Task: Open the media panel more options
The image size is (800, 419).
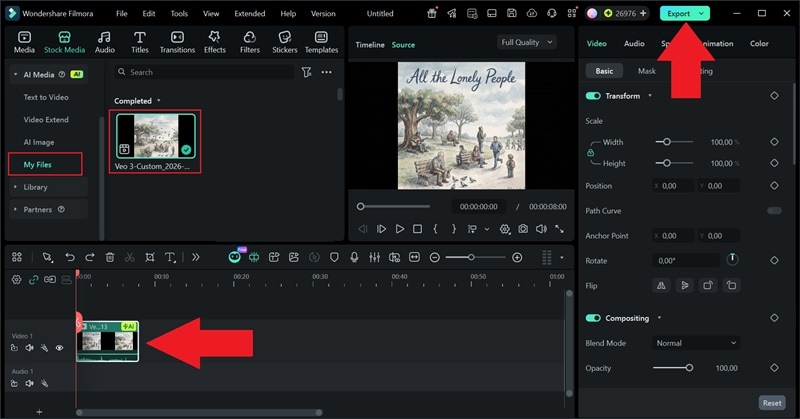Action: click(x=327, y=72)
